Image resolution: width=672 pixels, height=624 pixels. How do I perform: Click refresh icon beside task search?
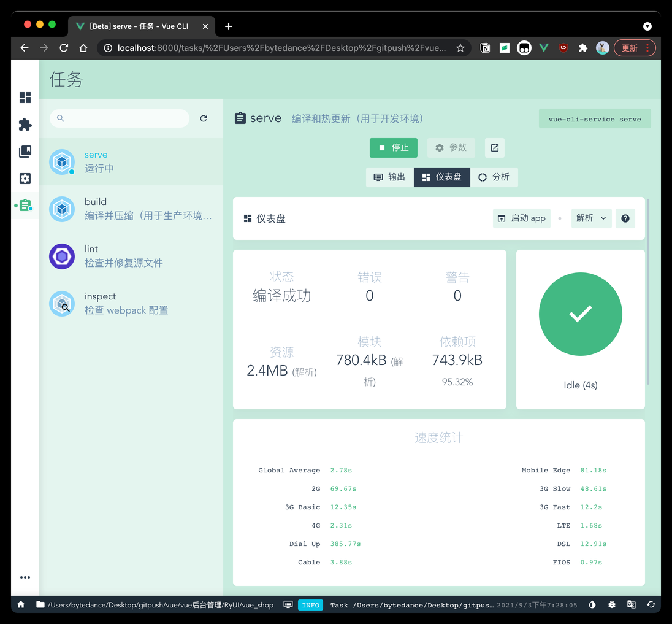(x=204, y=118)
